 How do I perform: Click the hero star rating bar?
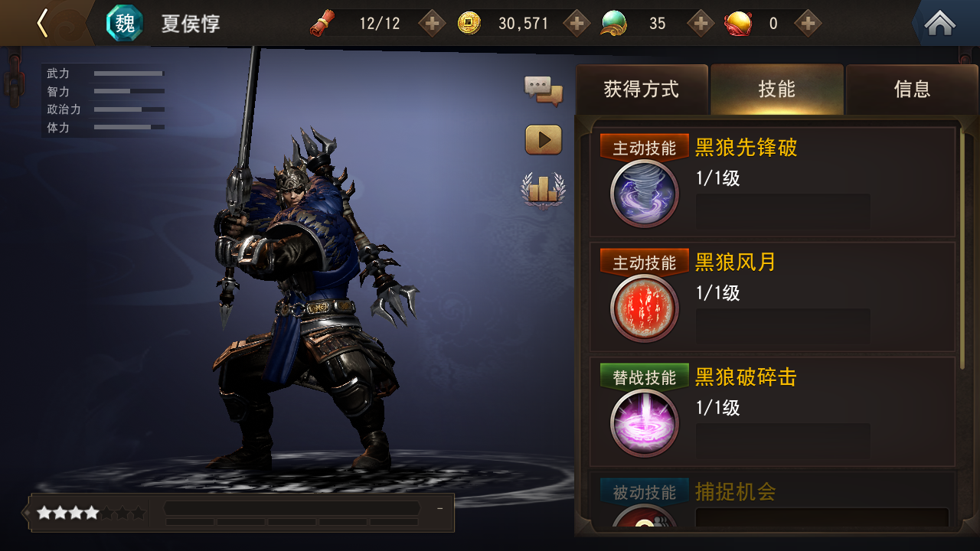(91, 513)
